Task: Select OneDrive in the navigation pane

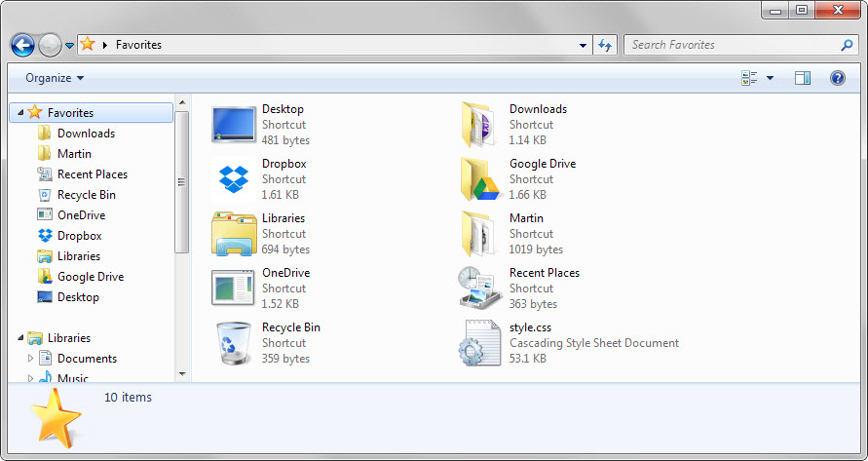Action: tap(82, 215)
